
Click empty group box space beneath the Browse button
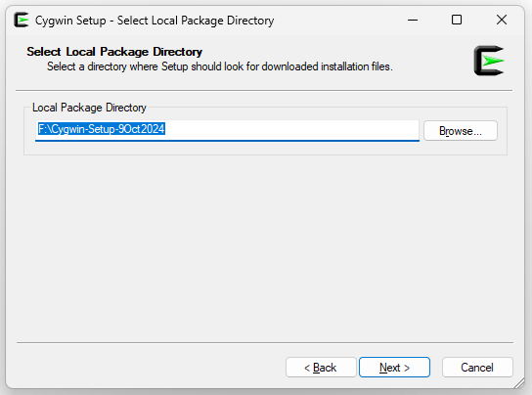tap(461, 148)
